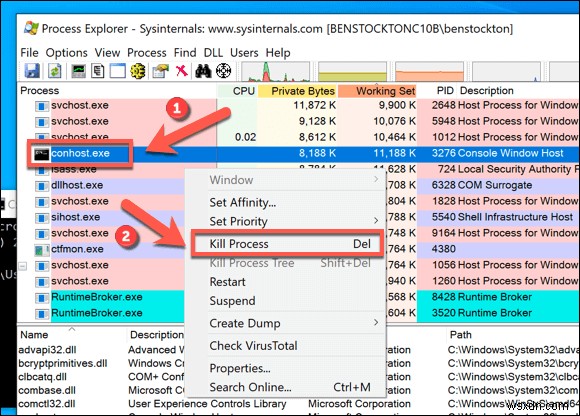Viewport: 580px width, 416px height.
Task: Click the Save toolbar icon
Action: (32, 70)
